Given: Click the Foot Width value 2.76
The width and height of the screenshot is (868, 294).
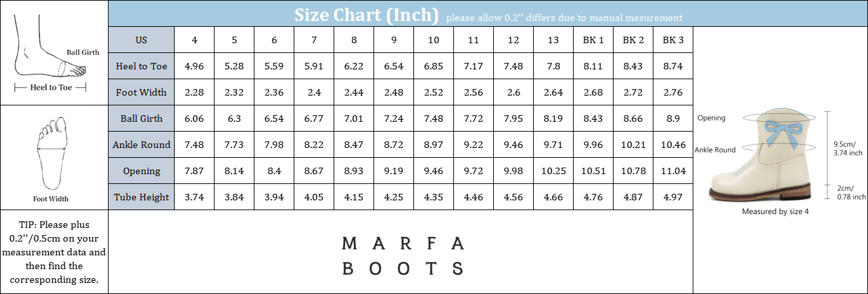Looking at the screenshot, I should click(673, 92).
